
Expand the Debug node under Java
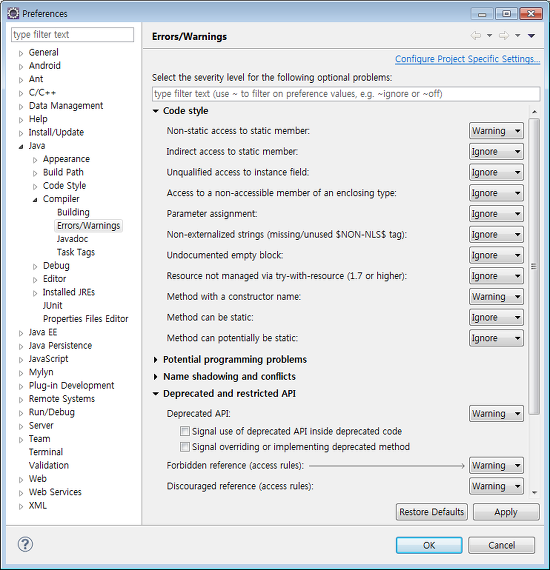[35, 266]
